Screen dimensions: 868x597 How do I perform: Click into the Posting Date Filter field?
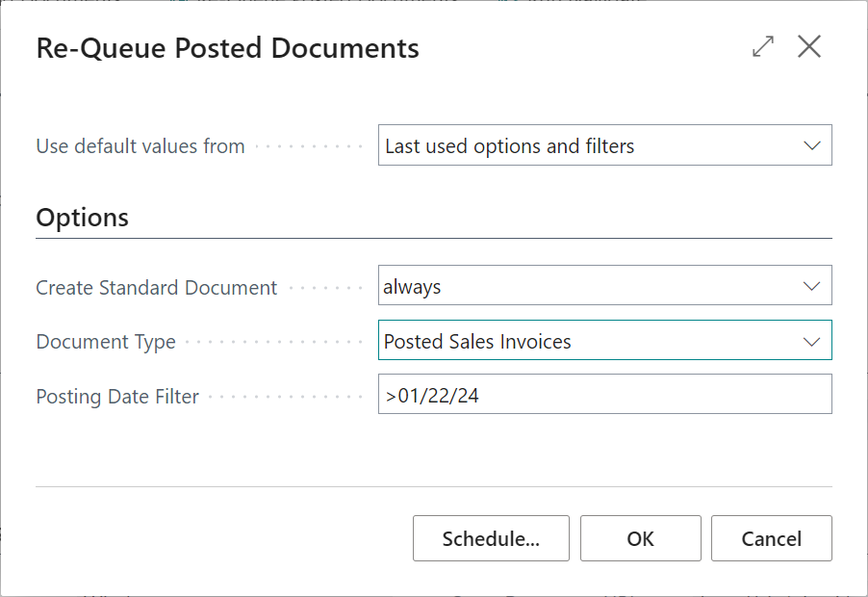[604, 395]
